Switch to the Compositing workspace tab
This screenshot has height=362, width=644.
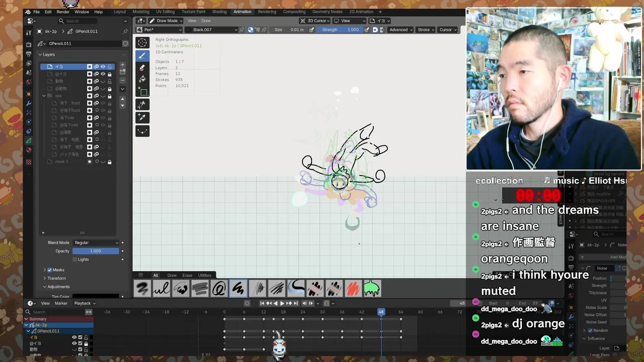[294, 12]
